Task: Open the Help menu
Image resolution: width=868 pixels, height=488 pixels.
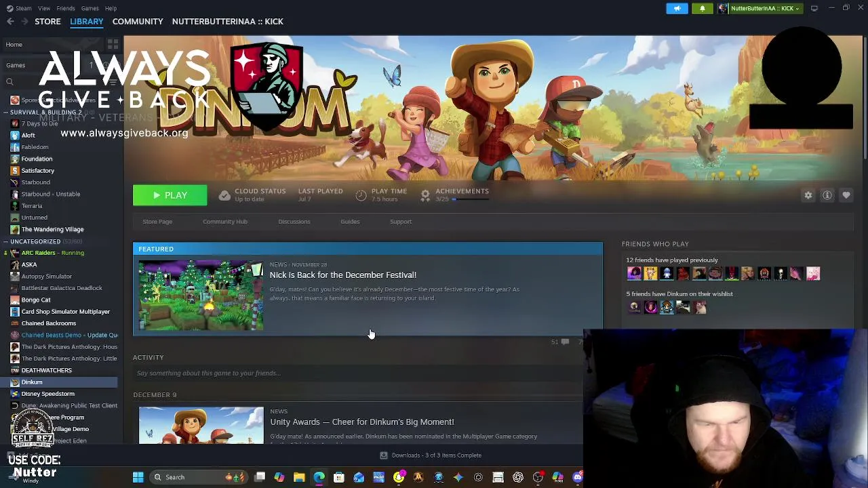Action: (x=111, y=8)
